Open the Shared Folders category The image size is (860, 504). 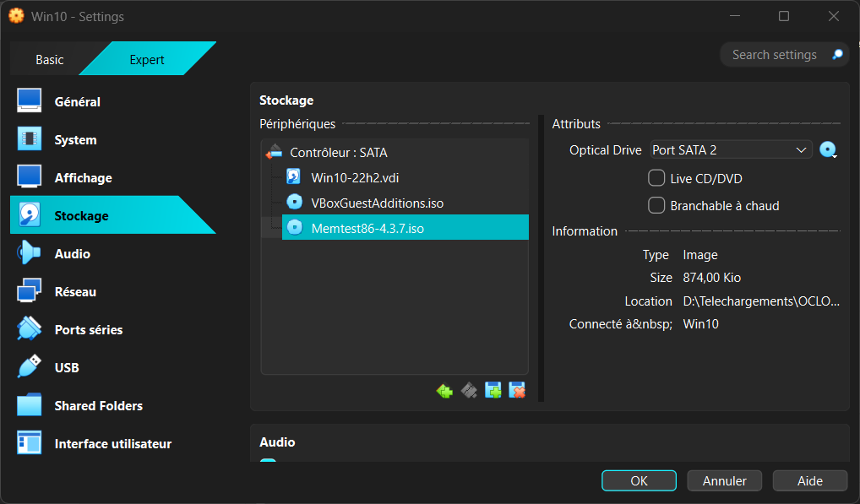98,406
